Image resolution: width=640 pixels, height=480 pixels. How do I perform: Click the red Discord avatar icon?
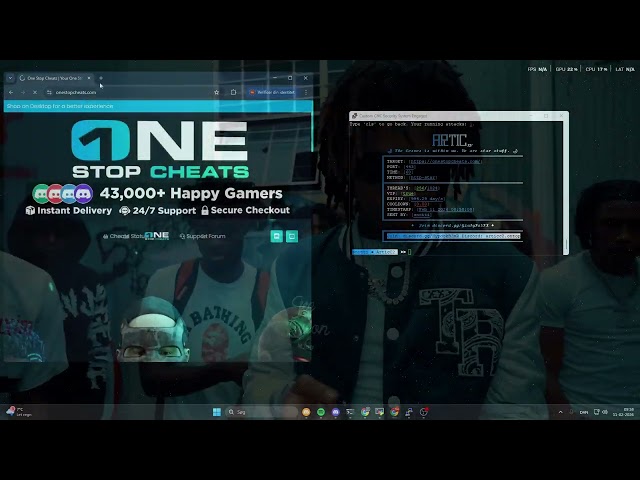coord(56,193)
